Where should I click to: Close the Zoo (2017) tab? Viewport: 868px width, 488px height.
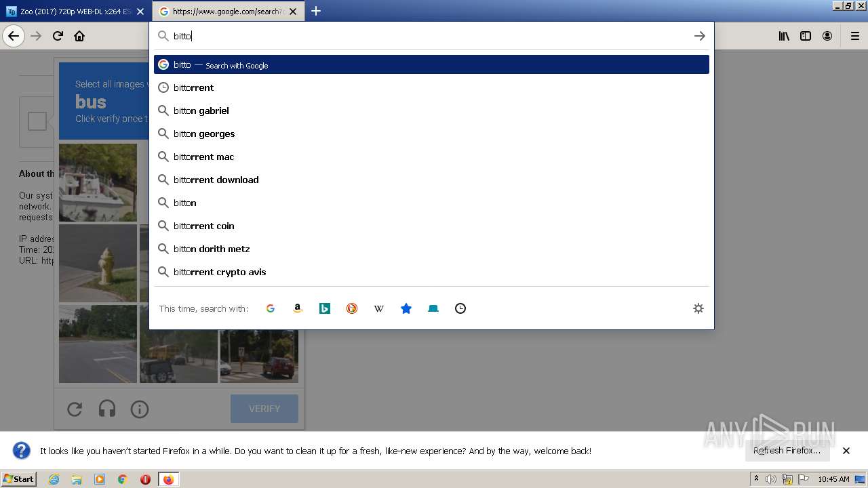(140, 12)
